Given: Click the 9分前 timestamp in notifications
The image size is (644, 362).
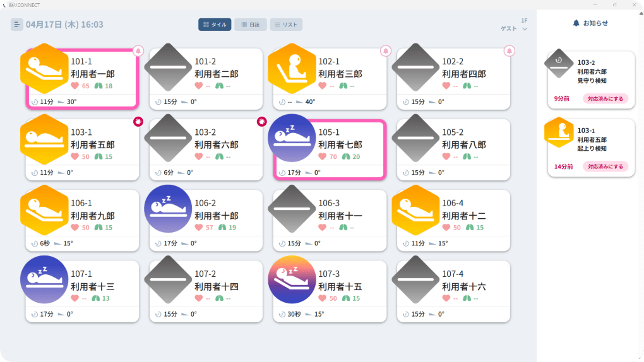Looking at the screenshot, I should 561,98.
